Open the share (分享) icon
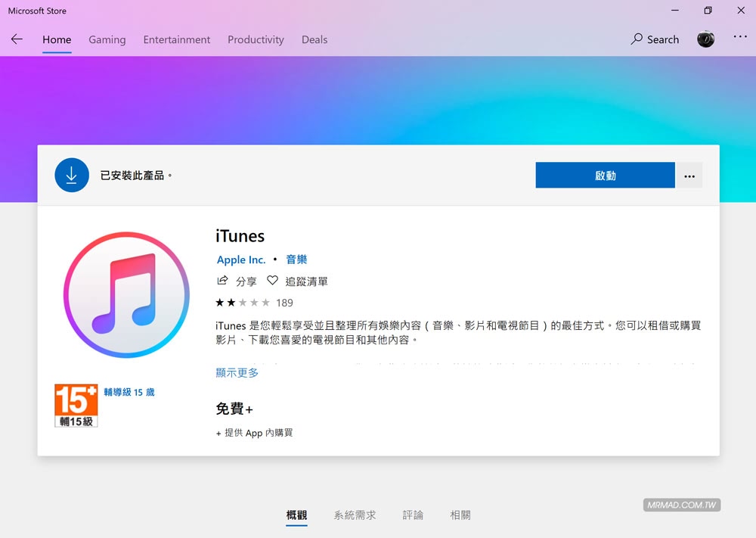 [x=222, y=280]
